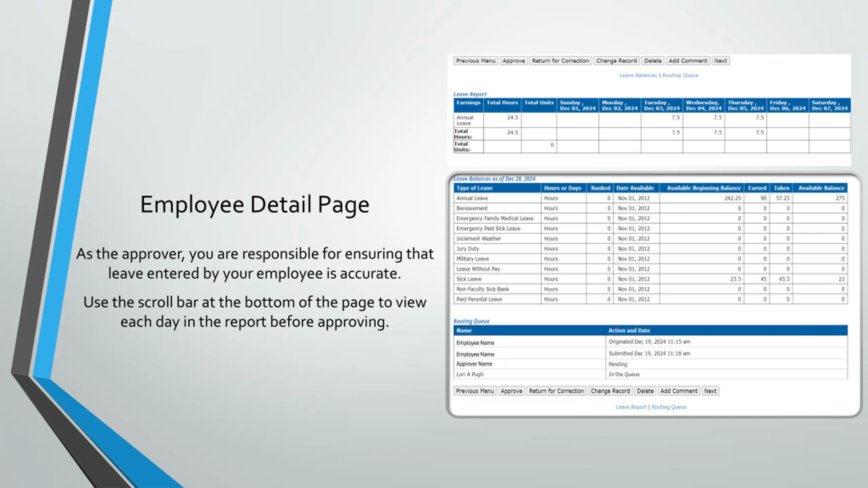The height and width of the screenshot is (488, 868).
Task: Click Saturday, Dec 07, 2024 header
Action: coord(830,105)
